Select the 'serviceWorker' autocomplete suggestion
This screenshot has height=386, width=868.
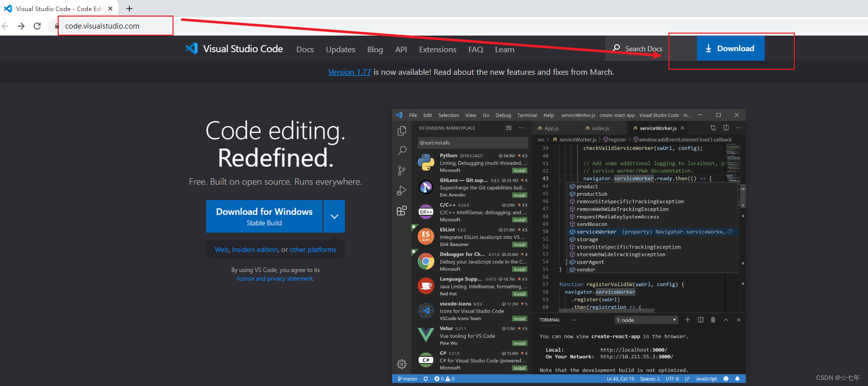pyautogui.click(x=652, y=232)
